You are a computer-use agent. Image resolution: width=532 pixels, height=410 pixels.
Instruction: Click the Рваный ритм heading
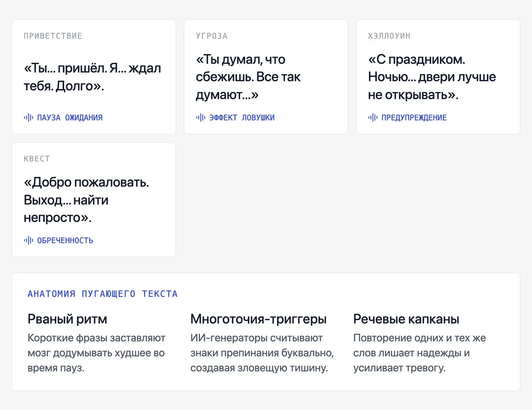coord(67,319)
